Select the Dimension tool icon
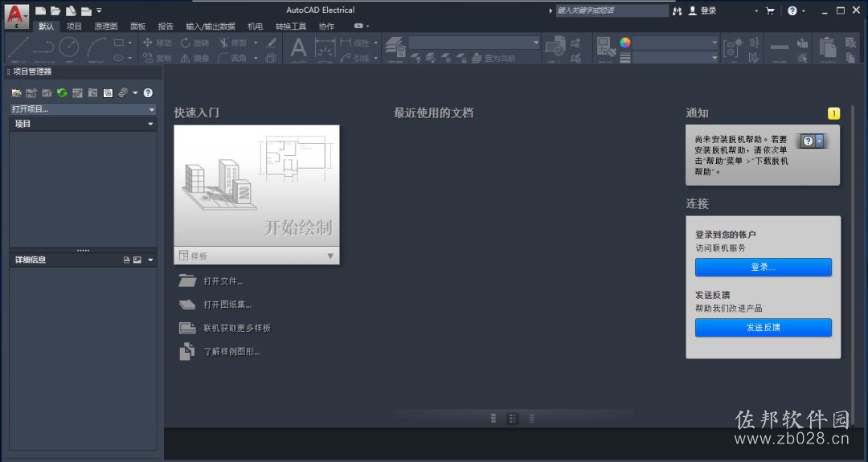This screenshot has width=868, height=462. tap(325, 48)
